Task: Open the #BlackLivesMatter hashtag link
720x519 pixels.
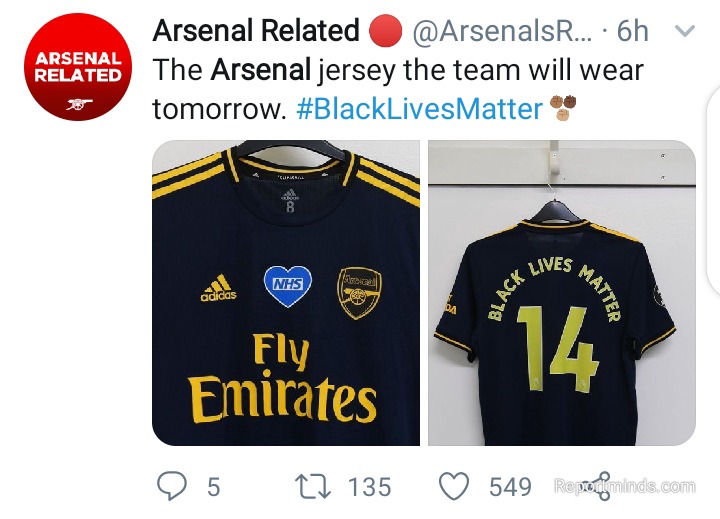Action: click(419, 108)
